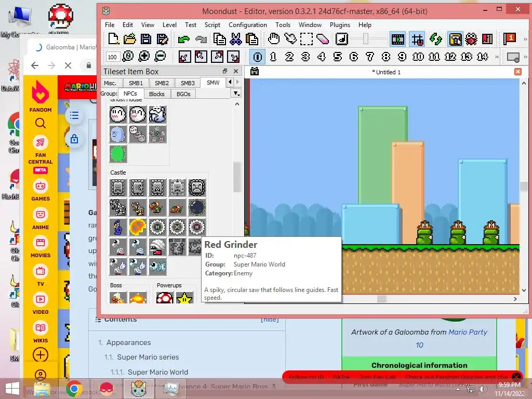532x399 pixels.
Task: Paste items with the clipboard icon
Action: (x=252, y=39)
